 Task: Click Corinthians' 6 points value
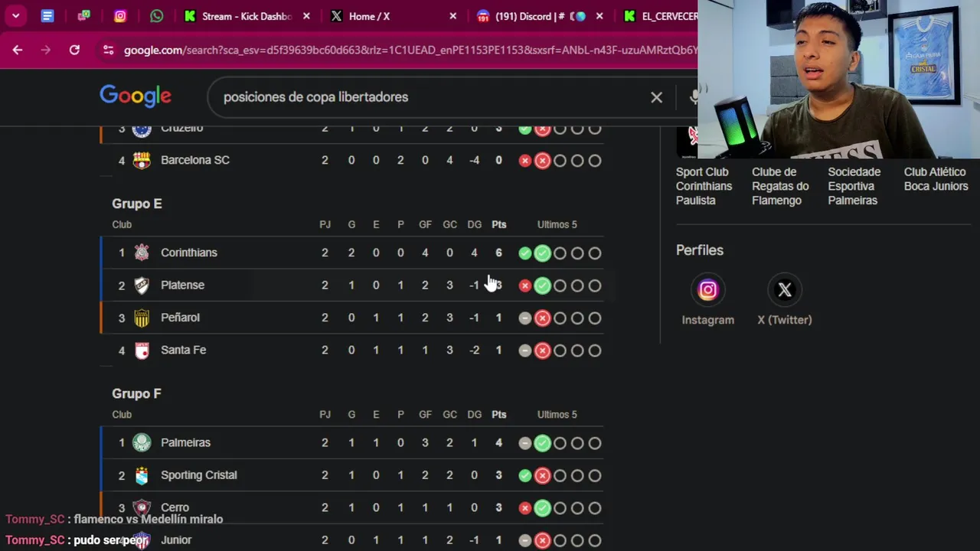click(498, 253)
